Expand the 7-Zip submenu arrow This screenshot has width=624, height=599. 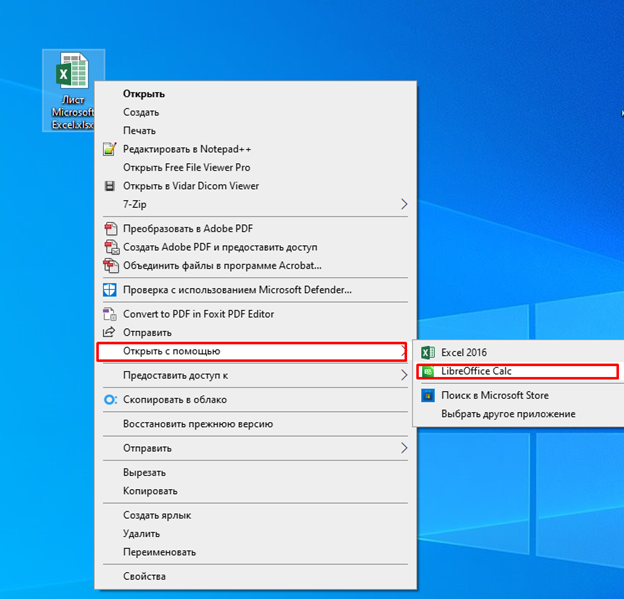pos(404,204)
